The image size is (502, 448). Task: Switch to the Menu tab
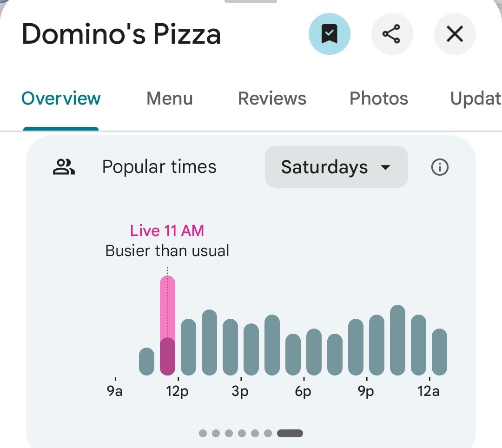pos(169,99)
